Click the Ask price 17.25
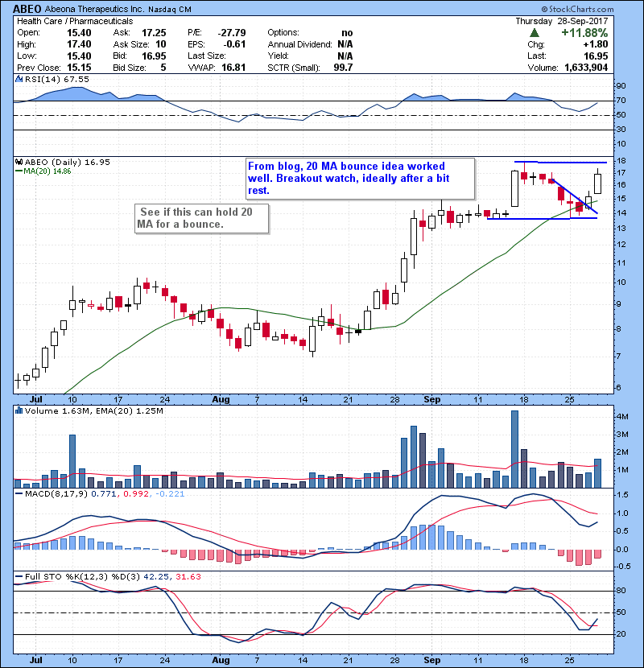The height and width of the screenshot is (668, 644). [x=154, y=33]
